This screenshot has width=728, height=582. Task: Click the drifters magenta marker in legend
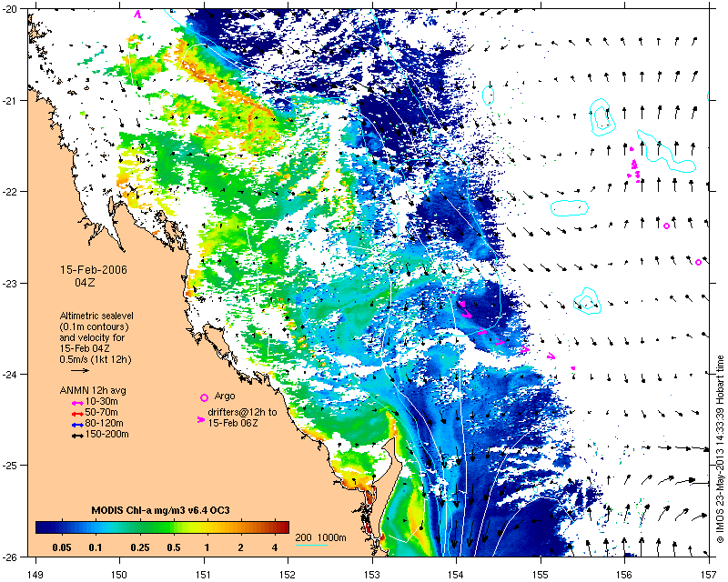(200, 419)
